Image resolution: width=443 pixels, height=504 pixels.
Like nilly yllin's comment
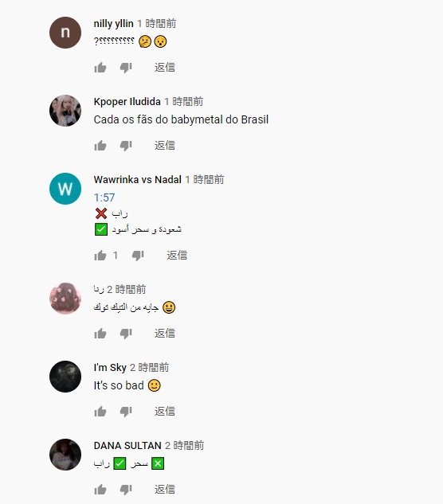click(100, 68)
